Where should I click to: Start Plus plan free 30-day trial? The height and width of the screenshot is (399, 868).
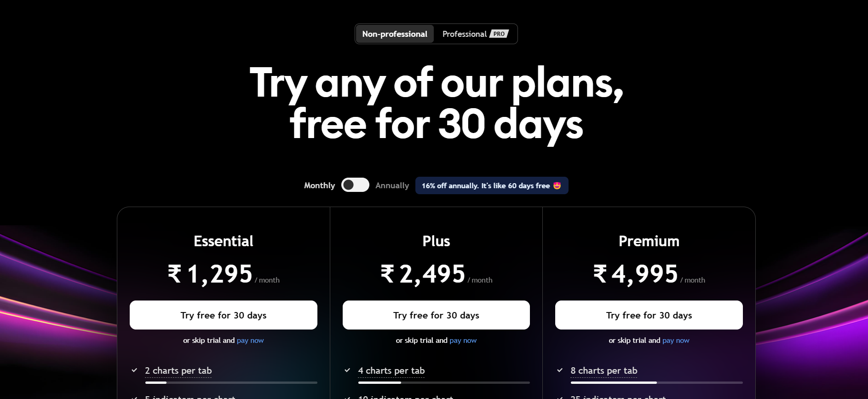(436, 315)
